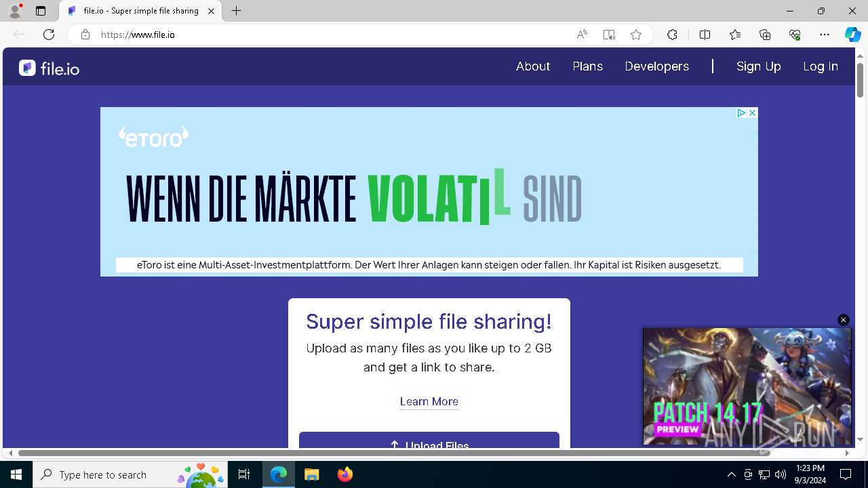Open the Copilot sidebar icon
Image resolution: width=868 pixels, height=488 pixels.
coord(853,35)
